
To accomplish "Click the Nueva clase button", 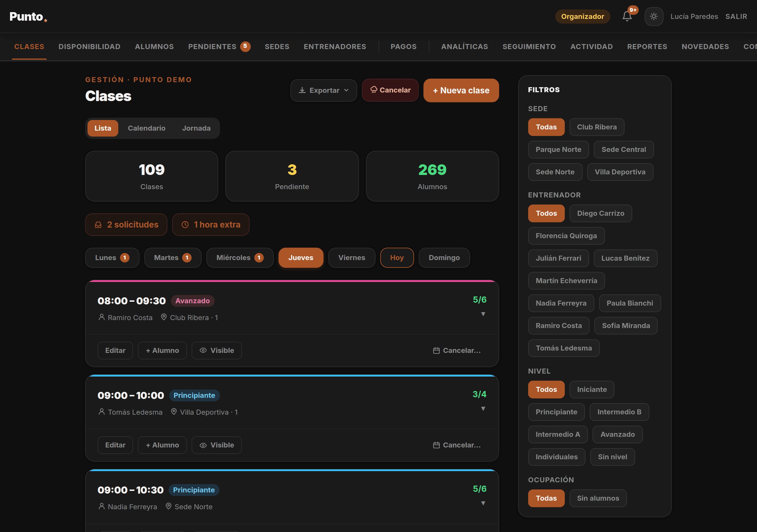I will tap(461, 90).
